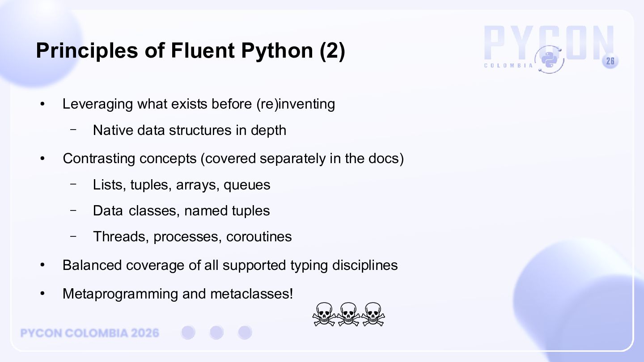644x362 pixels.
Task: Click the Lists, tuples, arrays, queues line
Action: click(x=182, y=185)
